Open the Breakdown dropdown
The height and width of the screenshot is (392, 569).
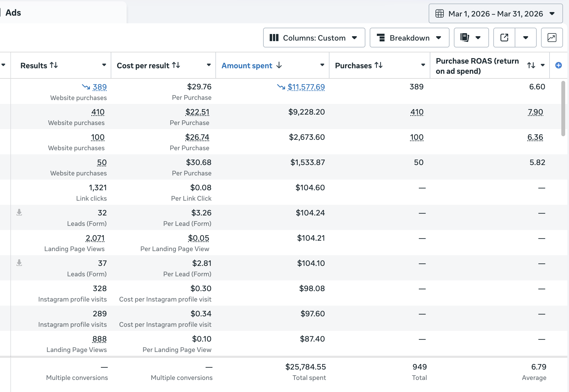409,38
